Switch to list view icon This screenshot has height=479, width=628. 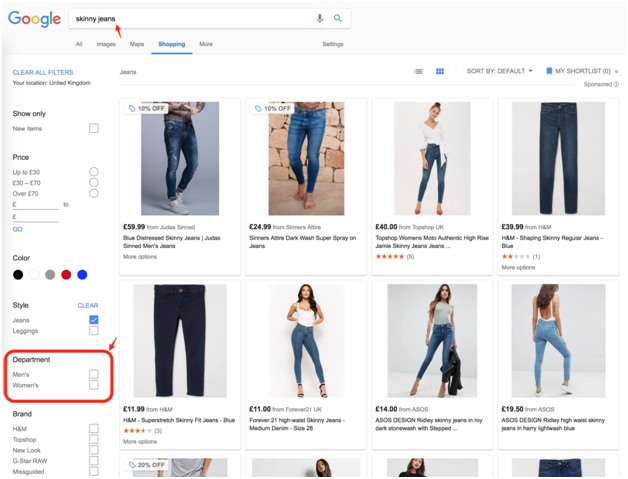418,71
